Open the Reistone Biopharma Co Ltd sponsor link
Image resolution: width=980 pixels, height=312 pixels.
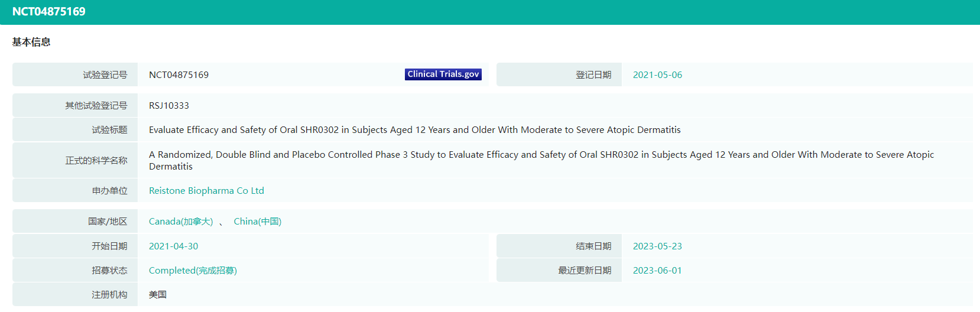(x=206, y=191)
